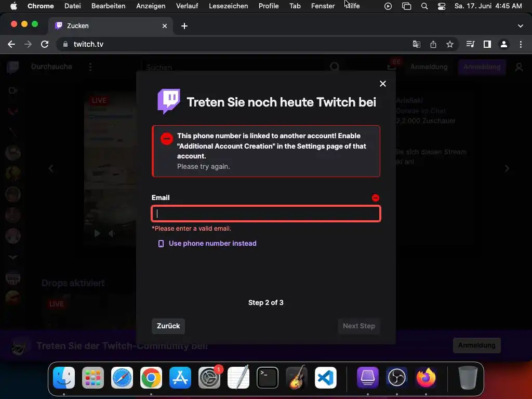Click the Zurück button
Viewport: 532px width, 399px height.
point(168,326)
